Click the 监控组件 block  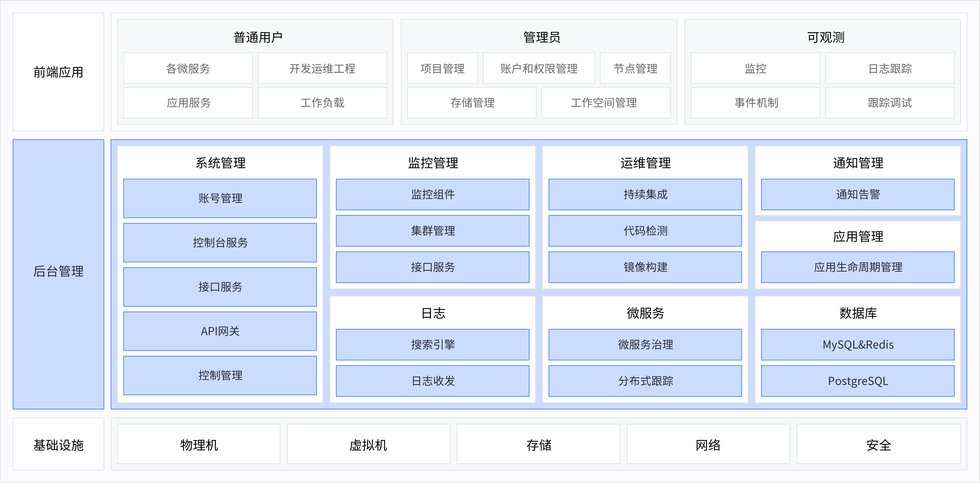coord(432,194)
